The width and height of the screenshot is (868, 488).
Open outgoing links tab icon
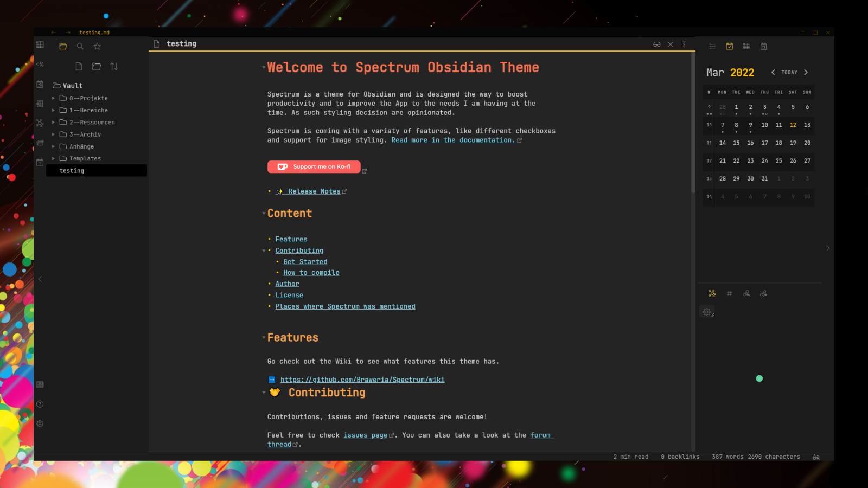pyautogui.click(x=764, y=293)
